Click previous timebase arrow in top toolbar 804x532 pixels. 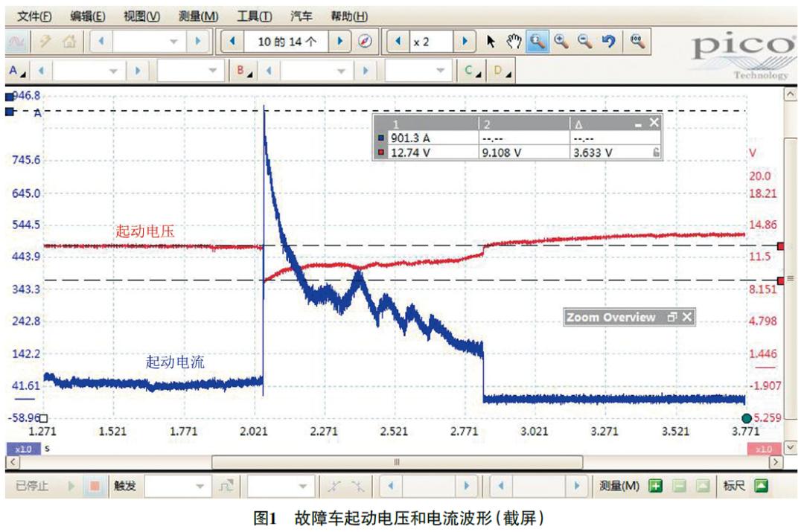pos(101,42)
